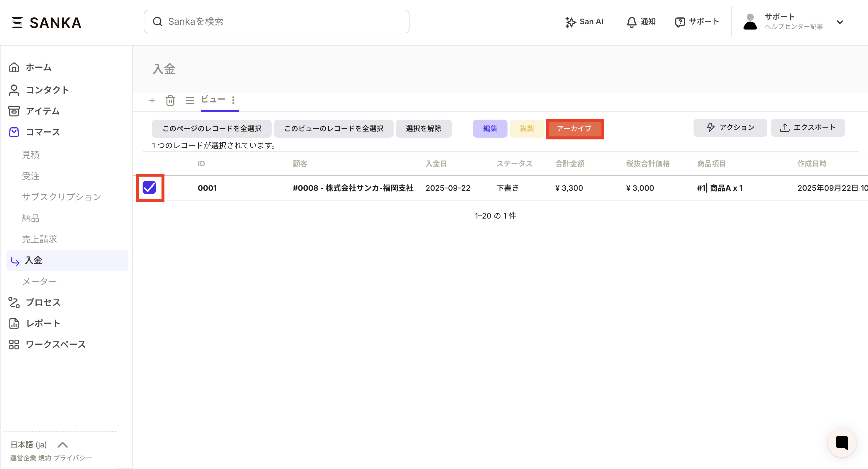Click the list lines icon beside ビュー
This screenshot has width=868, height=469.
point(190,100)
